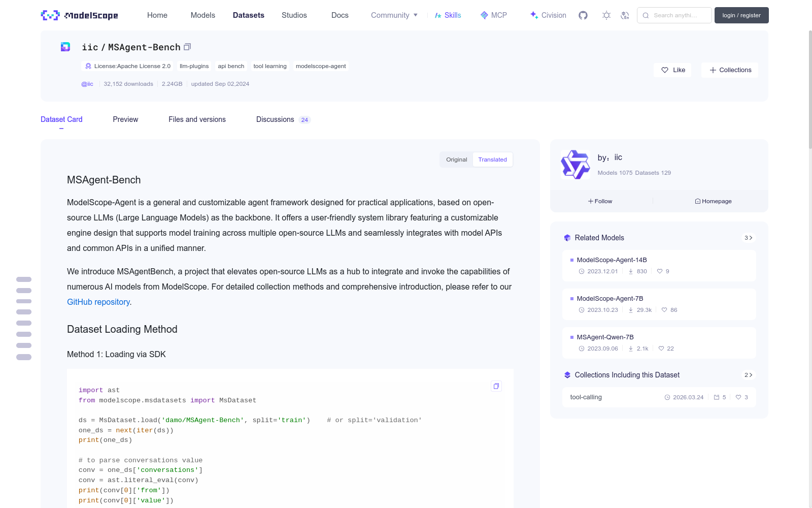Click the Related Models cube icon
Viewport: 812px width, 508px height.
coord(567,238)
